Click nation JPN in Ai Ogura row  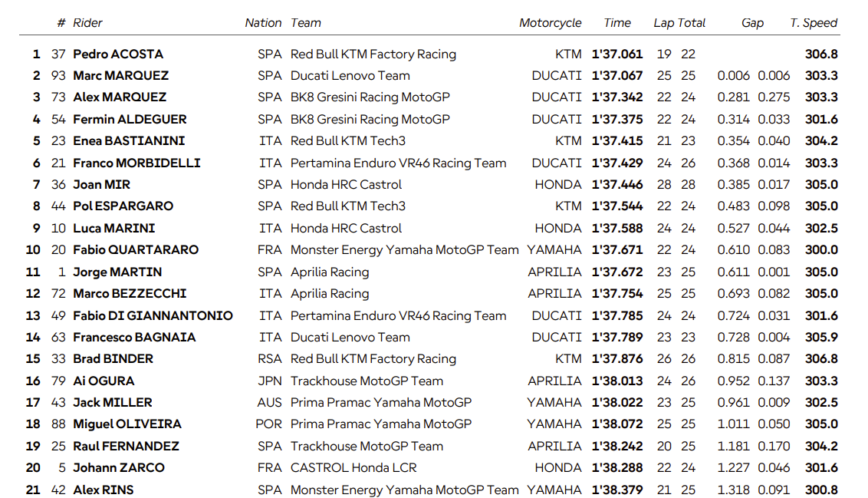(x=270, y=381)
